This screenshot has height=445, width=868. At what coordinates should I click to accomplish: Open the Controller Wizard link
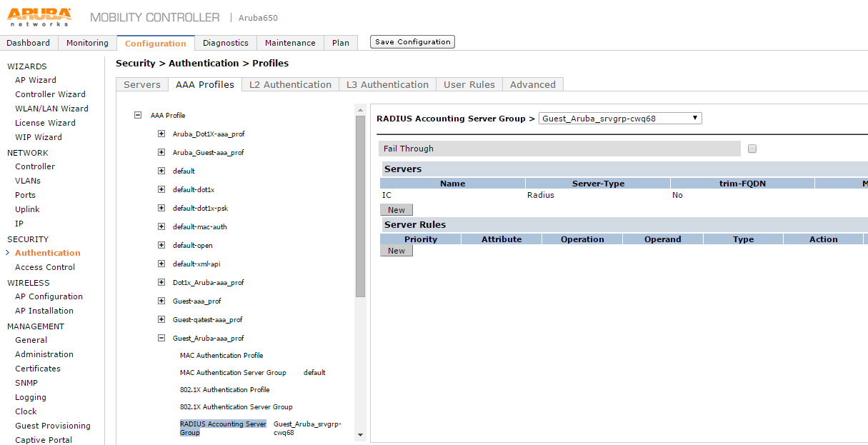tap(50, 94)
